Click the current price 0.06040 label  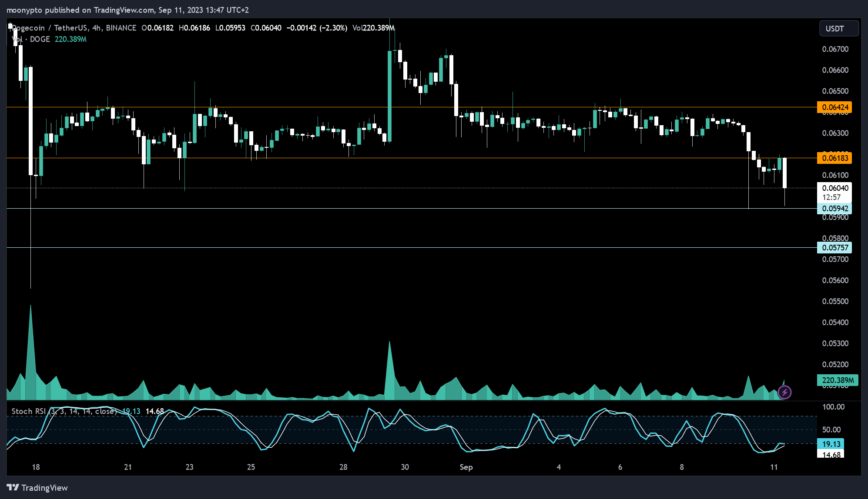(x=834, y=188)
